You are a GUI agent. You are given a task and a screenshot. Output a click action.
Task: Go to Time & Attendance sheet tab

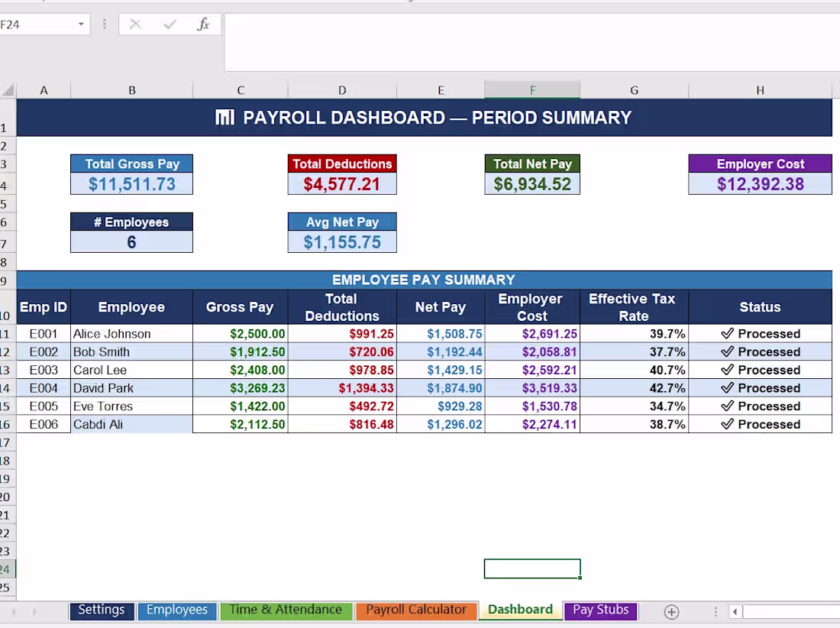click(x=286, y=610)
